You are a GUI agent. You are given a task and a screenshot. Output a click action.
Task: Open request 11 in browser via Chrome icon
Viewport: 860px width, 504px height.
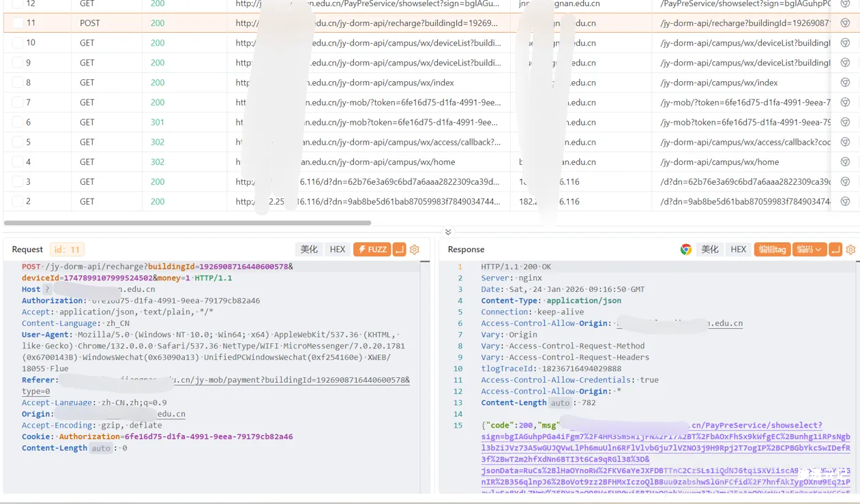pyautogui.click(x=845, y=23)
